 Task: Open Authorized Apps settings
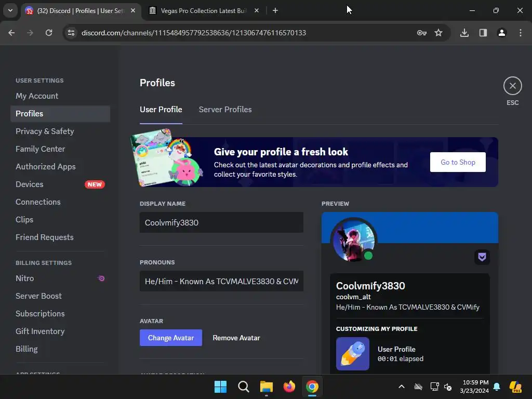coord(60,167)
